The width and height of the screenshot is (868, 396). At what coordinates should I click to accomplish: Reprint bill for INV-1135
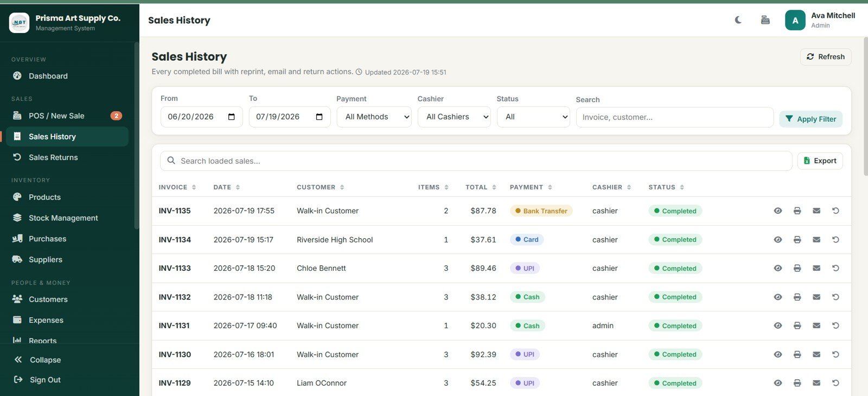[x=797, y=211]
